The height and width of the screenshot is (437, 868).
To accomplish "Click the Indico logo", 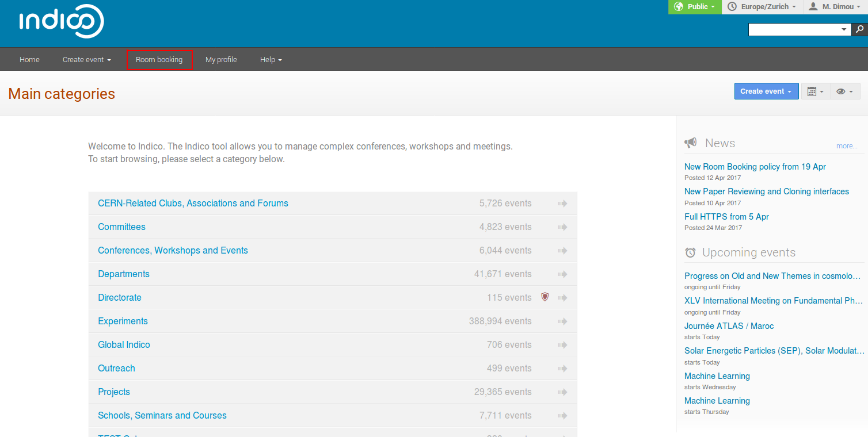I will click(62, 22).
